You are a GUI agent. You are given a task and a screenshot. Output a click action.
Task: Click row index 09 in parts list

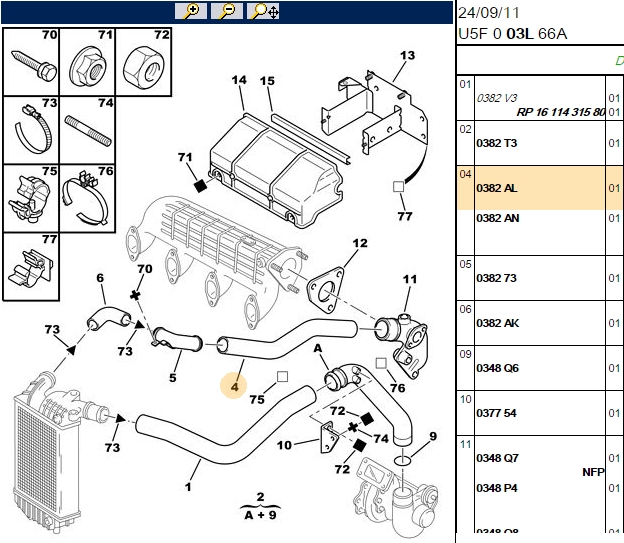tap(465, 354)
